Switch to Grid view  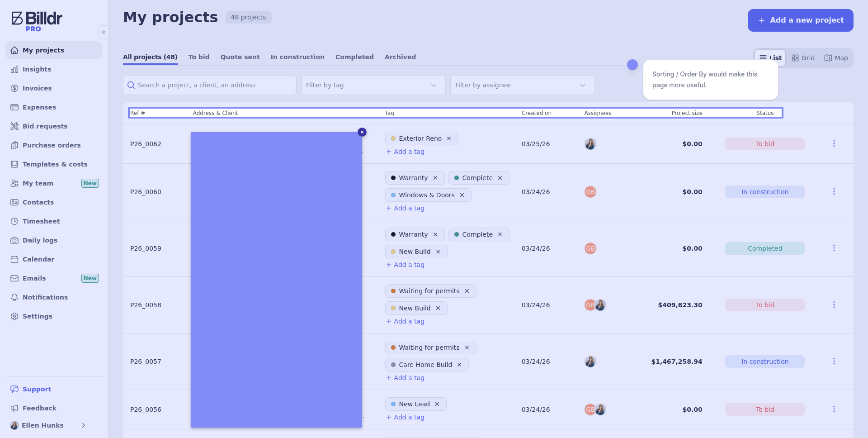(x=803, y=58)
